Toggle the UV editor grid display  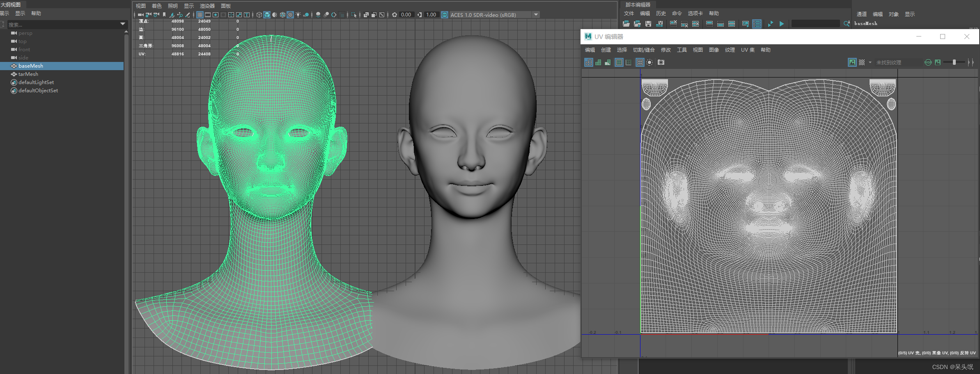(x=640, y=62)
